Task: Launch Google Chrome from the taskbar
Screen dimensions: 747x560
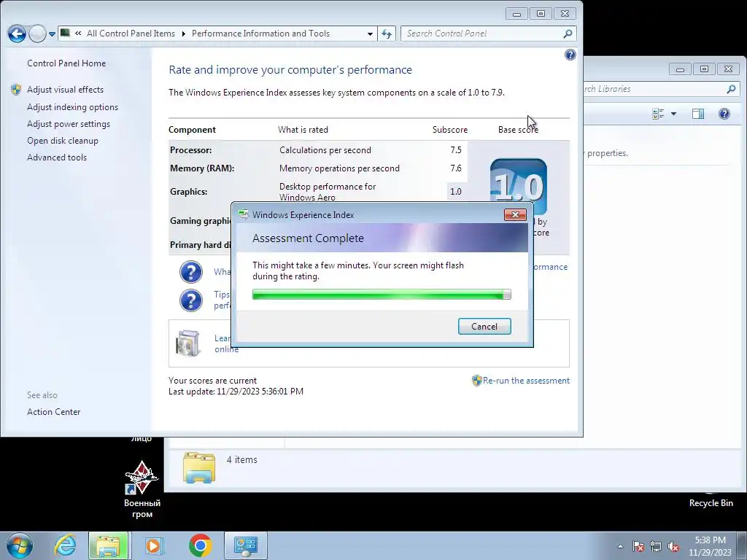Action: (x=201, y=545)
